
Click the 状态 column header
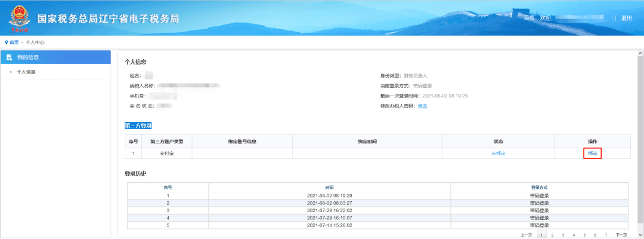click(498, 142)
